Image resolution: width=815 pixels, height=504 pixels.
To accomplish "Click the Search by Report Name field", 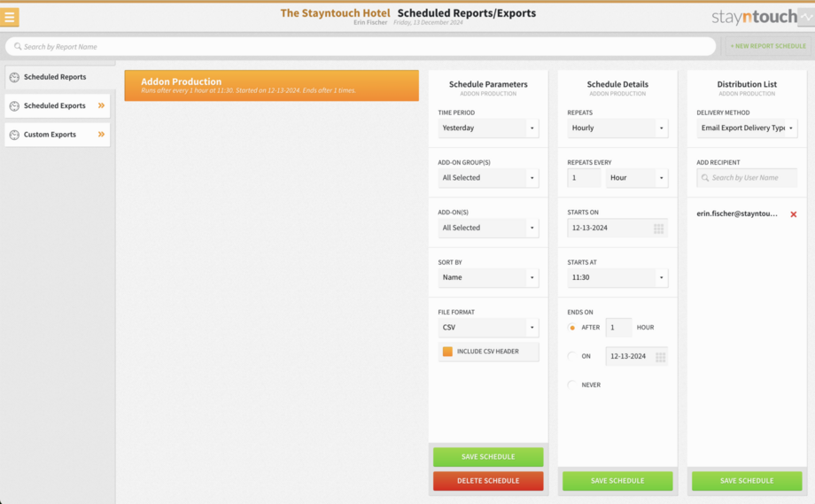I will click(361, 47).
